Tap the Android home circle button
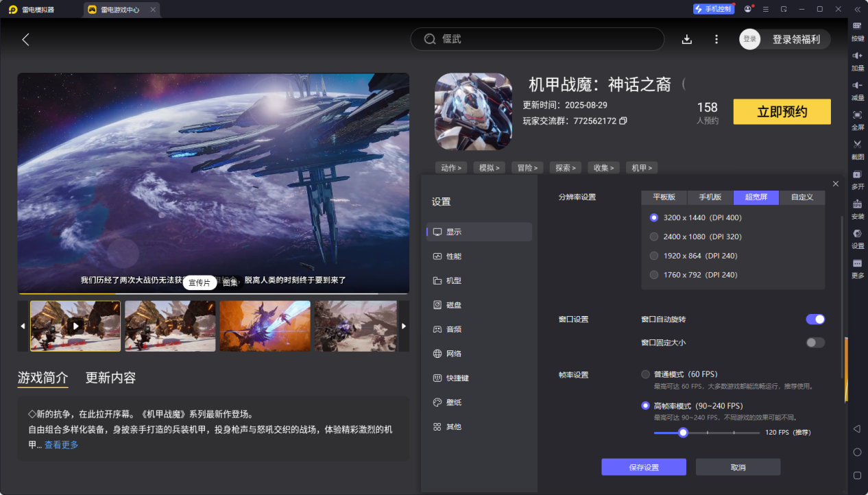 [x=857, y=452]
